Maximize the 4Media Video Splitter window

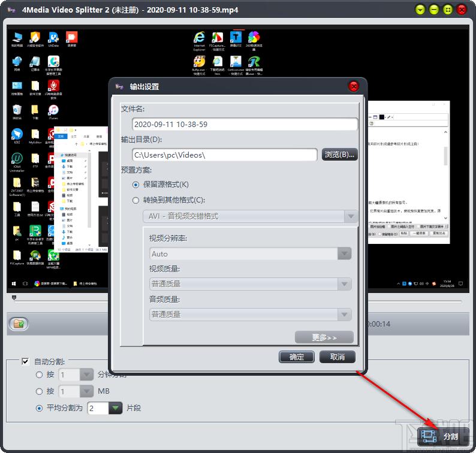pyautogui.click(x=448, y=10)
